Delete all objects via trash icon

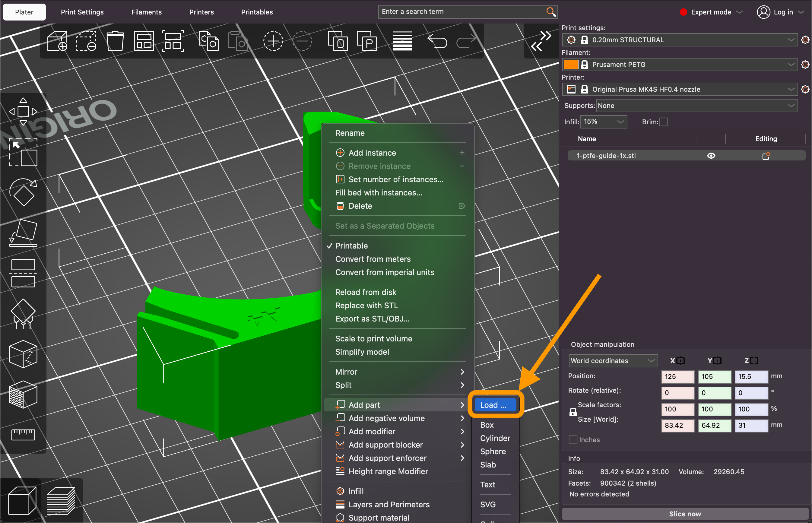click(115, 41)
